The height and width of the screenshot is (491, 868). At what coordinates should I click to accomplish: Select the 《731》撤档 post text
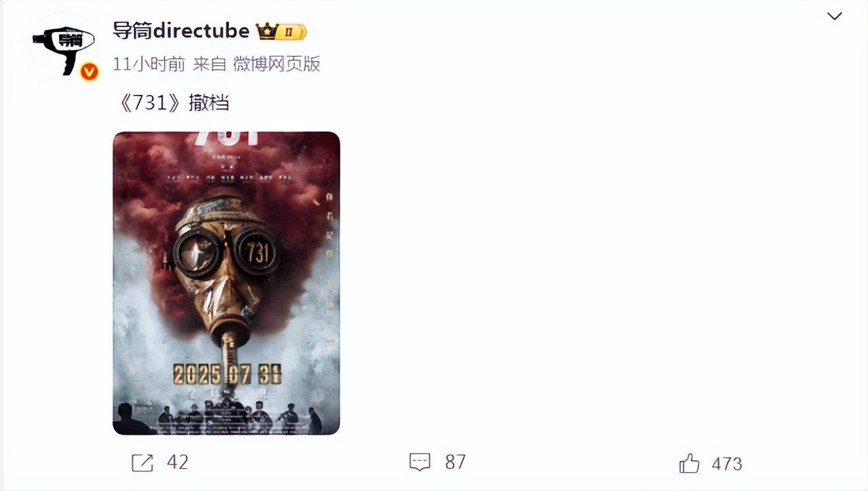(x=171, y=103)
